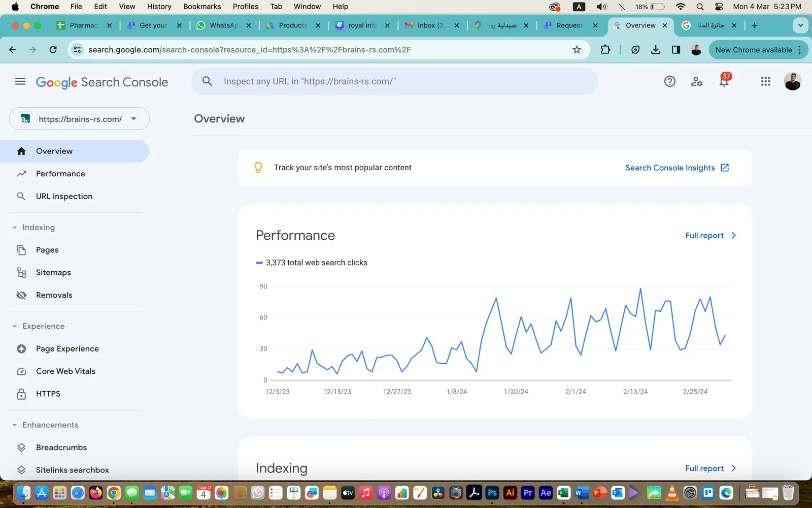Screen dimensions: 812x508
Task: Open the Google apps grid
Action: (x=765, y=81)
